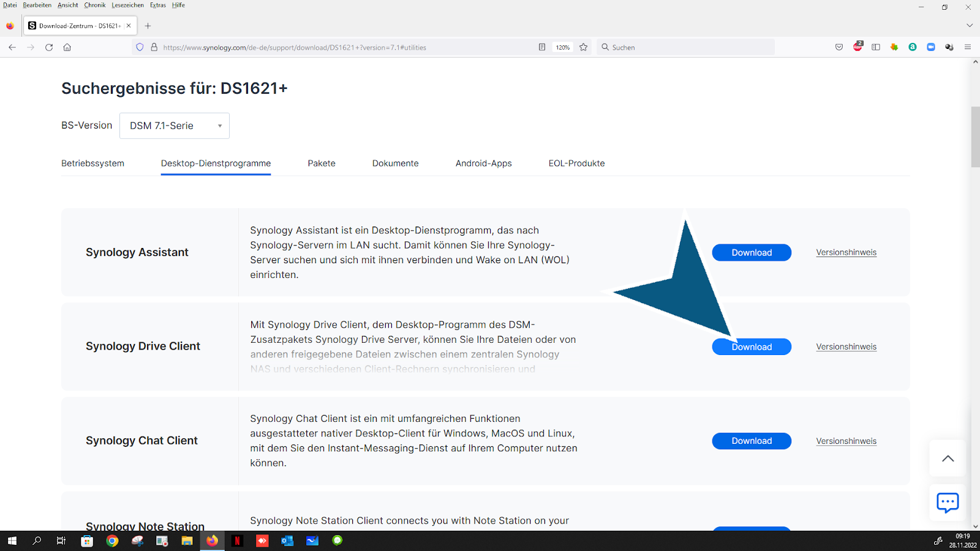Click the Suchen search field
This screenshot has height=551, width=980.
click(686, 47)
